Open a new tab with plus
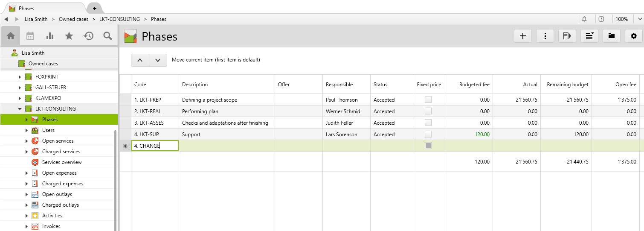This screenshot has height=231, width=644. (x=94, y=8)
